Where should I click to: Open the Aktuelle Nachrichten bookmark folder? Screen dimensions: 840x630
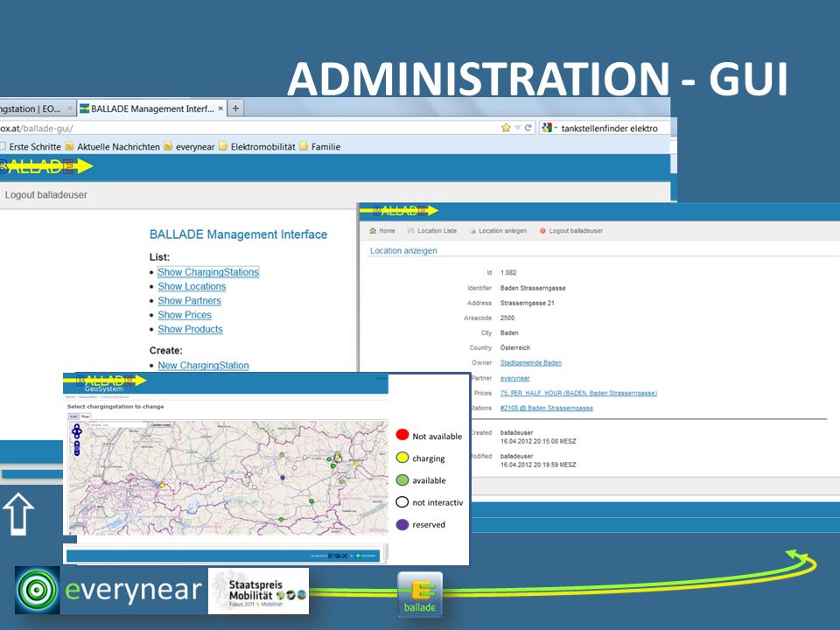click(x=113, y=147)
